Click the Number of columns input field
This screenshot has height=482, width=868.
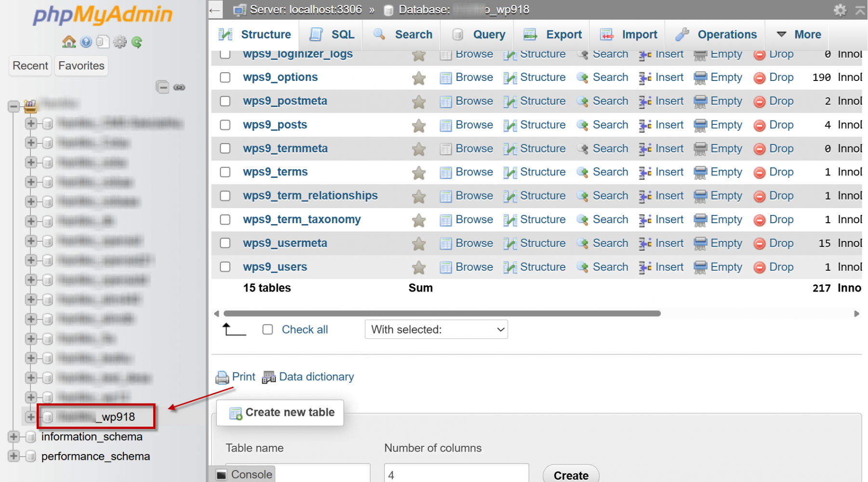coord(456,474)
